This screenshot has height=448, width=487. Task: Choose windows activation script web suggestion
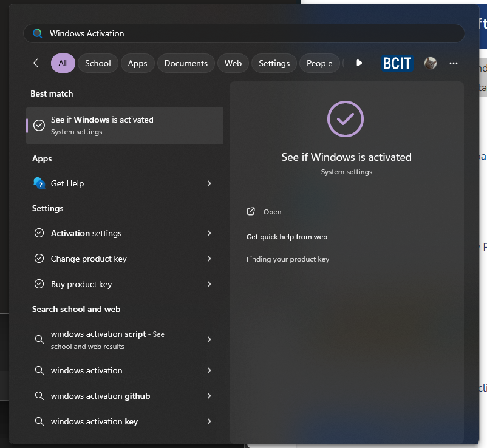pyautogui.click(x=107, y=340)
